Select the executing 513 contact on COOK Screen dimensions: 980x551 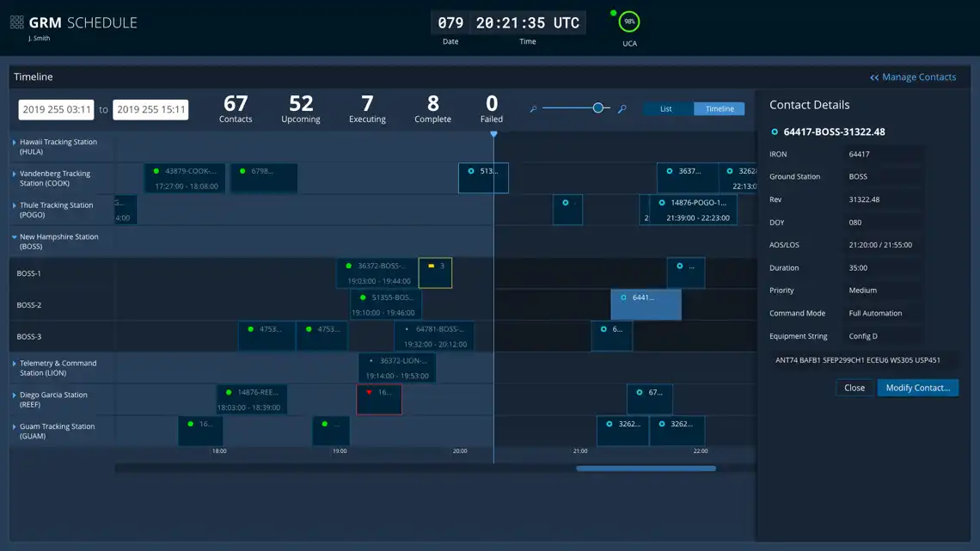coord(483,178)
